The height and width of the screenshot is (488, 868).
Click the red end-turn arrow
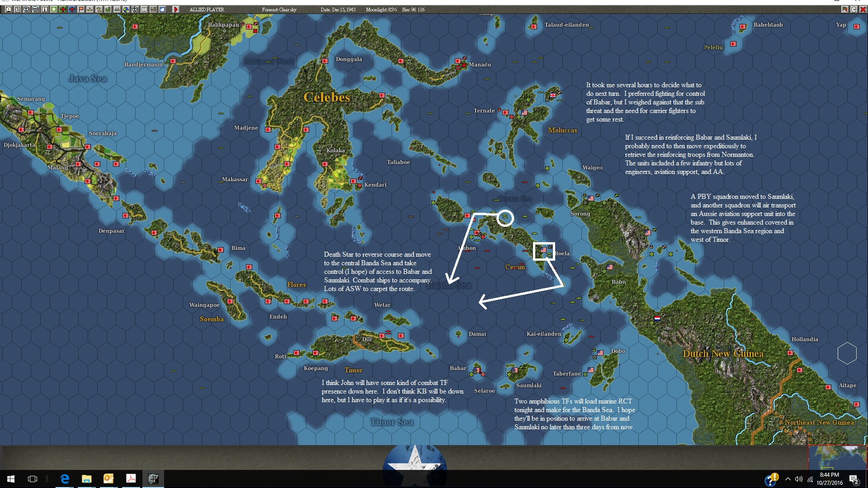(176, 9)
